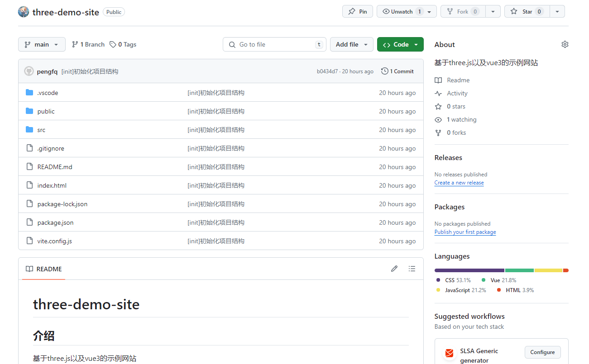The width and height of the screenshot is (589, 364).
Task: Open commit hash b0434d7
Action: click(x=327, y=71)
